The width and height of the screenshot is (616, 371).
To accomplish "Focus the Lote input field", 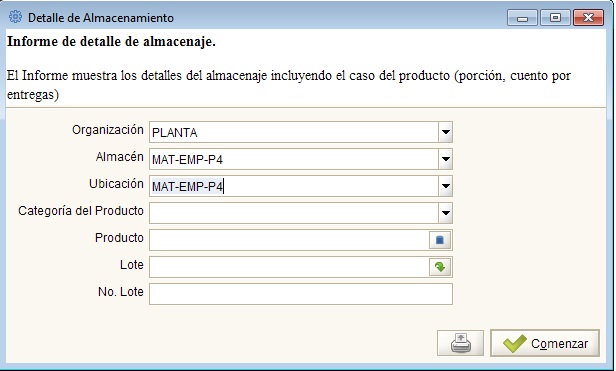I will point(289,267).
